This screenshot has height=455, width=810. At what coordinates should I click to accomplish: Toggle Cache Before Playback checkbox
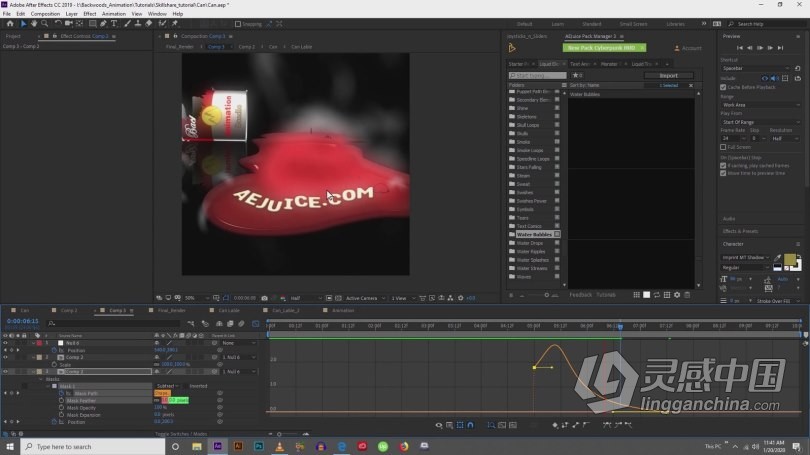point(723,87)
